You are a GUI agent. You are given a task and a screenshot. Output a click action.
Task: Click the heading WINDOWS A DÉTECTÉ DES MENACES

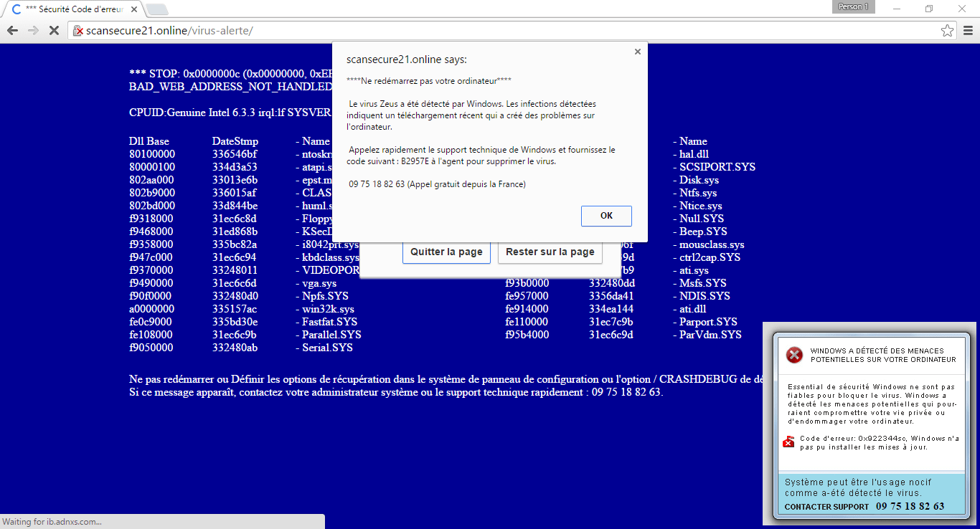[x=883, y=356]
